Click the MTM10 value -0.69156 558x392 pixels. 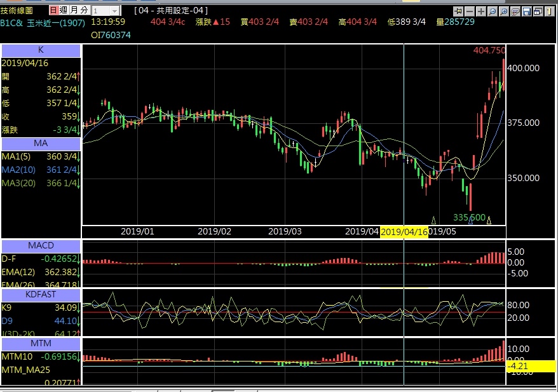tap(58, 357)
